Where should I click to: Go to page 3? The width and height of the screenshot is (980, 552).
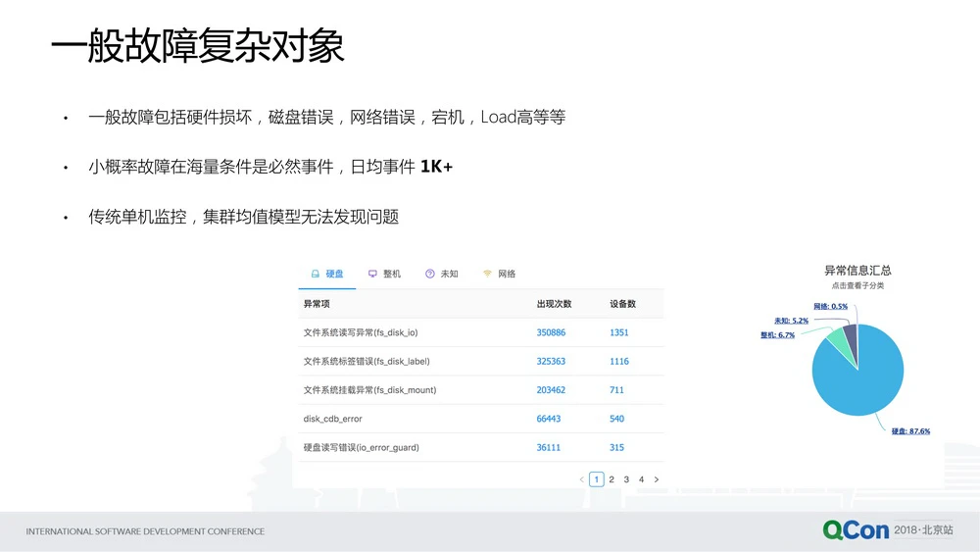[626, 479]
